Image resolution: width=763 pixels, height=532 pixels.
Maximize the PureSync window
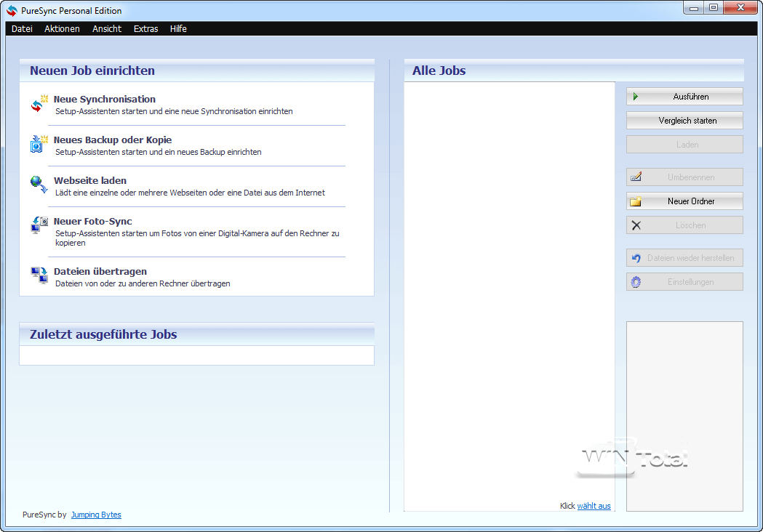pos(714,7)
